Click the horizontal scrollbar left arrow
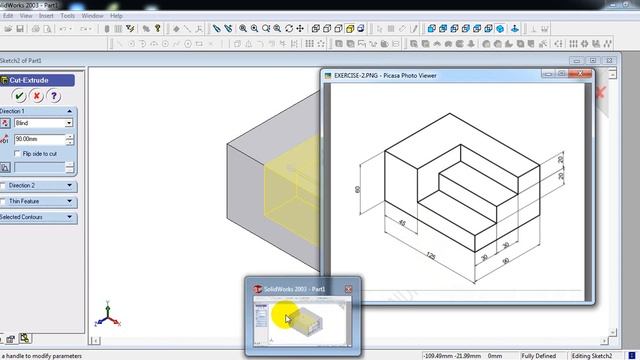This screenshot has height=360, width=640. 95,340
